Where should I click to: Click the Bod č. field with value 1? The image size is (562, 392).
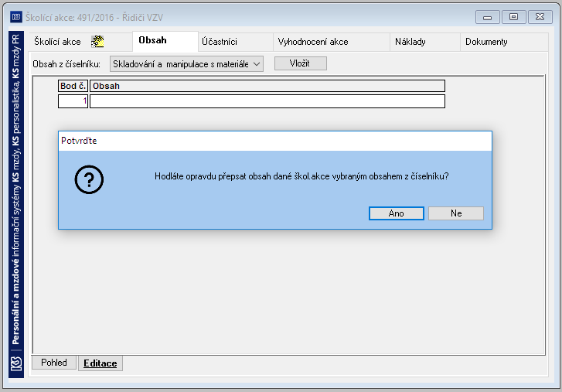coord(73,101)
